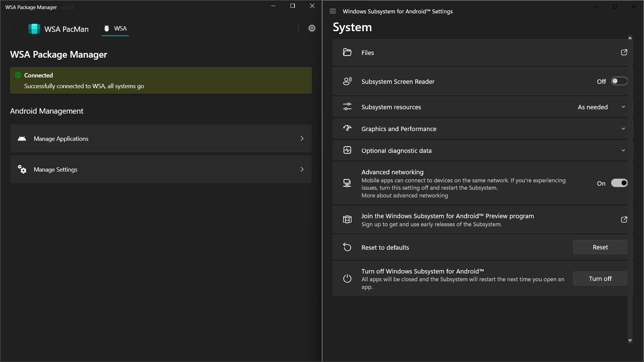Click the back arrow in WSA PacMan

[x=10, y=29]
